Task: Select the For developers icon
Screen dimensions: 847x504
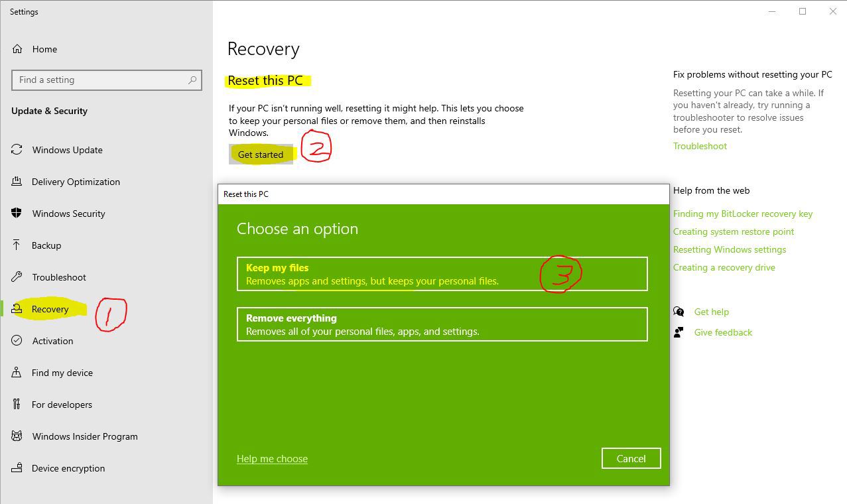Action: coord(17,405)
